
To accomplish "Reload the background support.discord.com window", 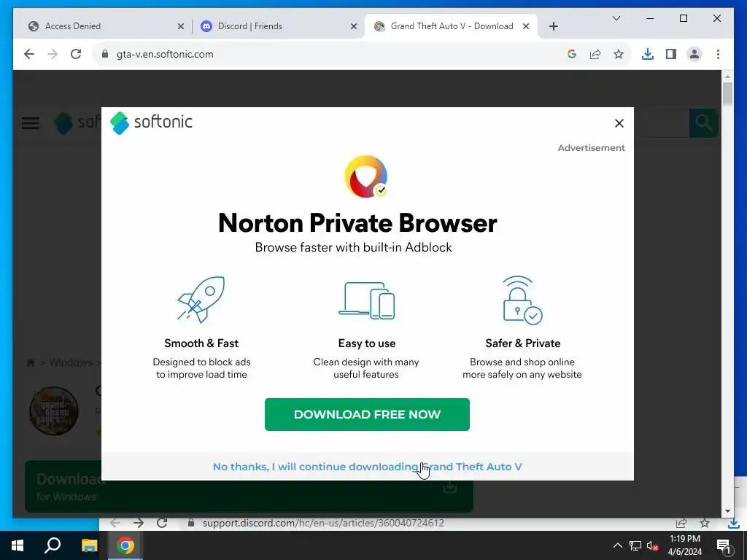I will tap(162, 523).
